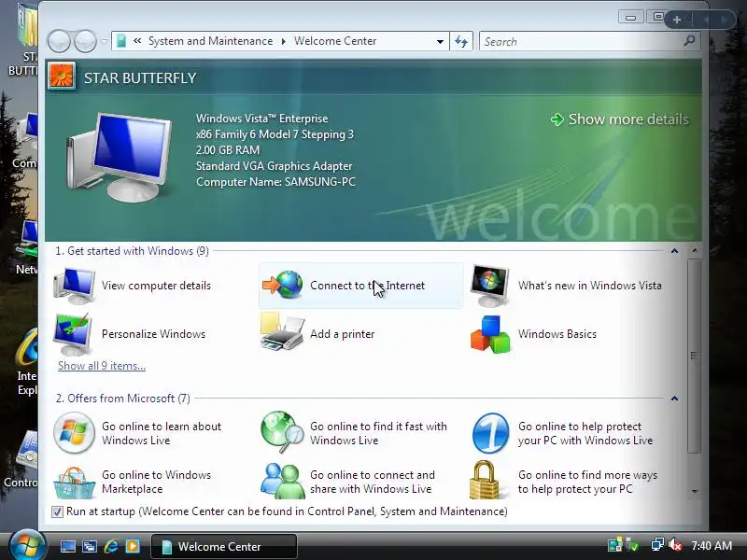Click 2.00 GB RAM text
Viewport: 747px width, 560px height.
point(228,150)
